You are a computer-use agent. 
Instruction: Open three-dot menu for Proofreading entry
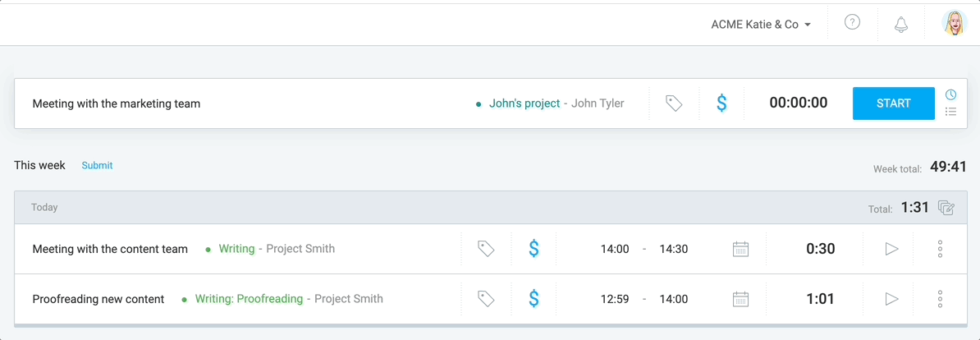tap(940, 299)
